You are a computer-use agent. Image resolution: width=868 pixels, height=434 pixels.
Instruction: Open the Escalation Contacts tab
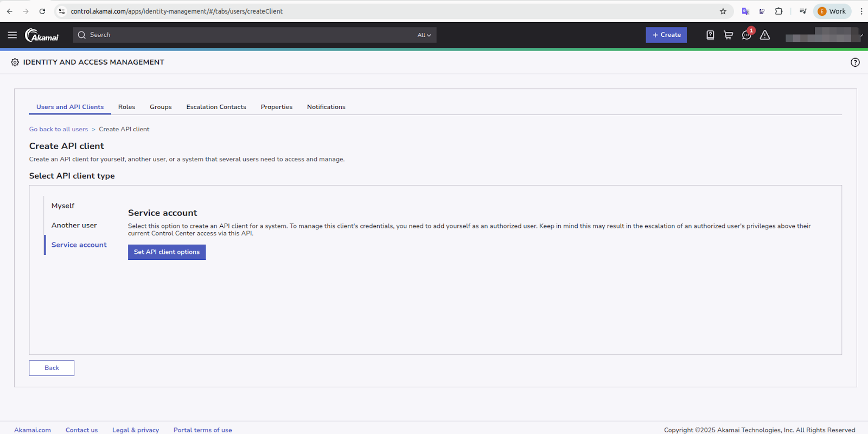(x=216, y=107)
